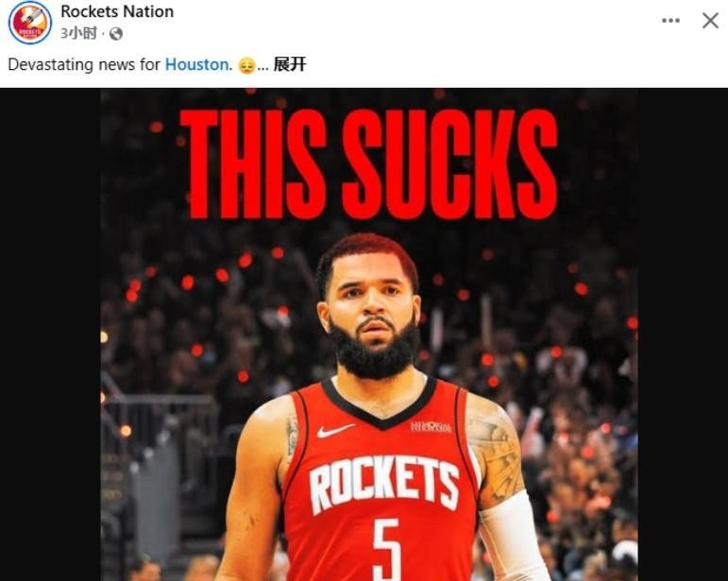
Task: Click the Rockets Nation page name
Action: (x=117, y=11)
